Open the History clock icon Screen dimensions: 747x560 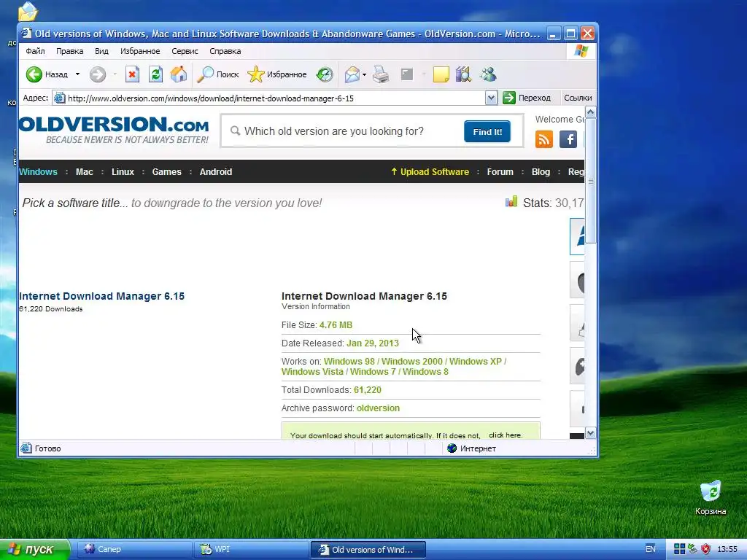pos(325,74)
